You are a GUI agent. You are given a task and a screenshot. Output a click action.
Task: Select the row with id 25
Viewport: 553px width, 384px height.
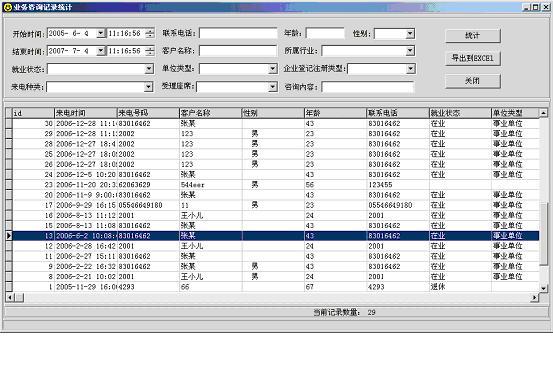[x=276, y=154]
